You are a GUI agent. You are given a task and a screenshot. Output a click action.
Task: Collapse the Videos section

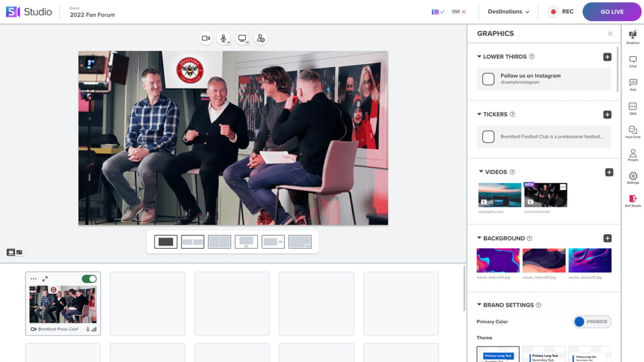pos(481,172)
